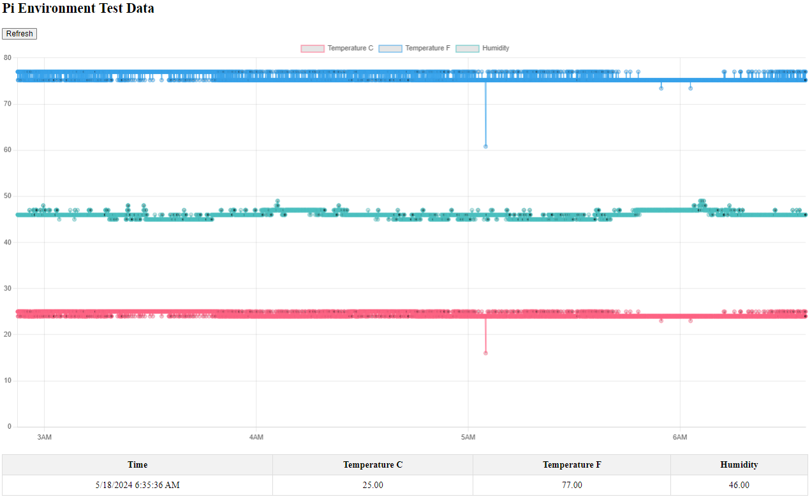Click the 'Humidity' legend text
Screen dimensions: 812x504
[x=496, y=48]
